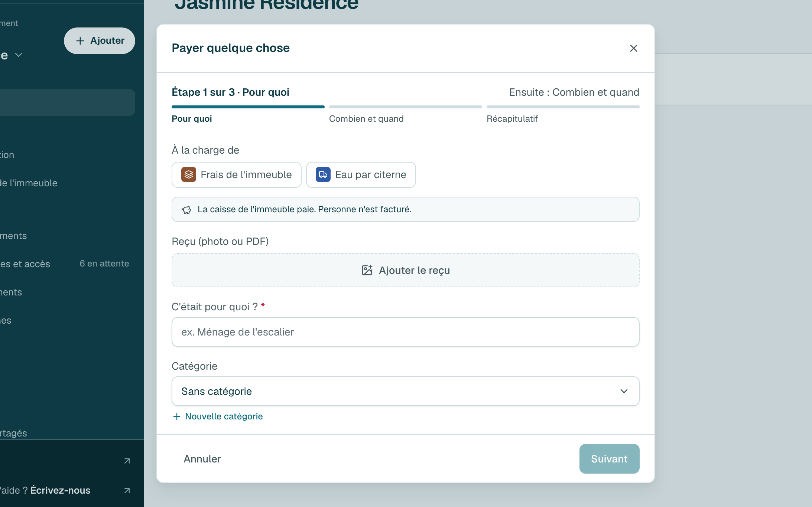This screenshot has width=812, height=507.
Task: Click the first progress bar segment
Action: 248,107
